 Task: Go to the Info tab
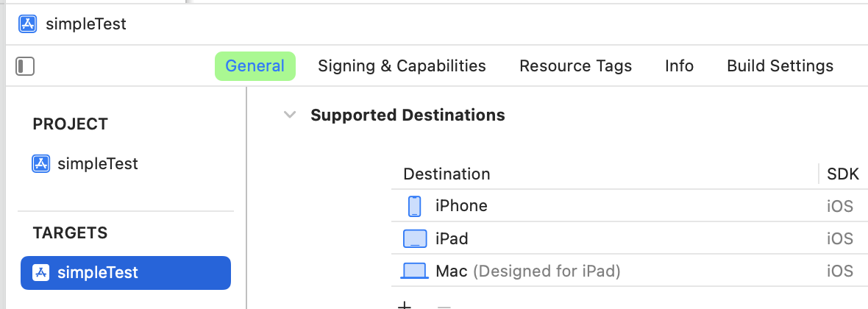pos(679,66)
